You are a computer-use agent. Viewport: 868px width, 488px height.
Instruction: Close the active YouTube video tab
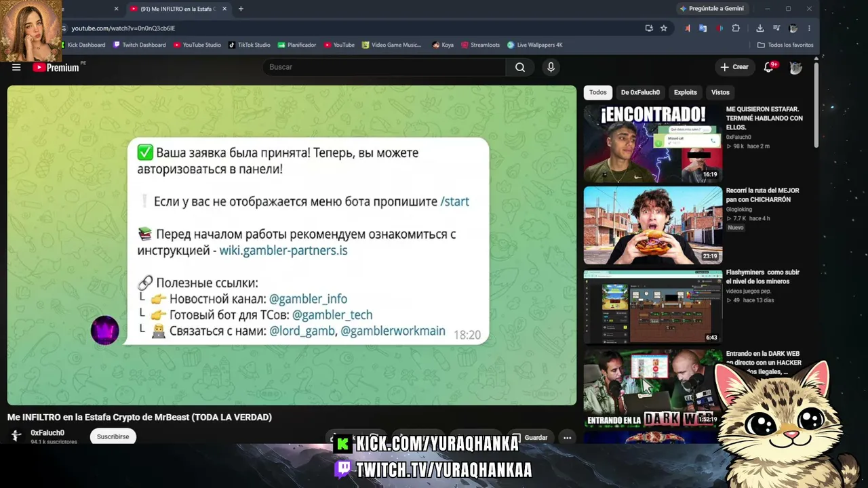224,9
